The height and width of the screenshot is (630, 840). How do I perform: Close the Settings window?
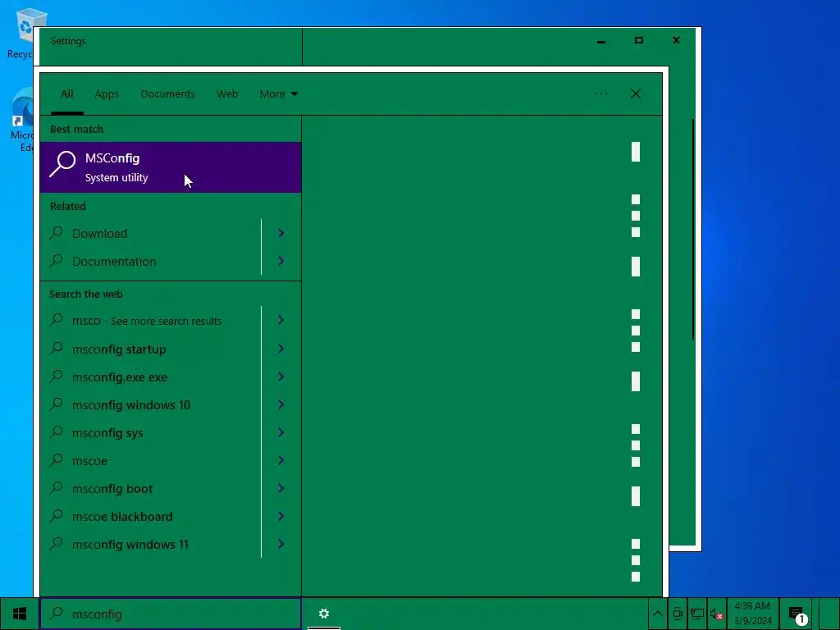point(676,41)
